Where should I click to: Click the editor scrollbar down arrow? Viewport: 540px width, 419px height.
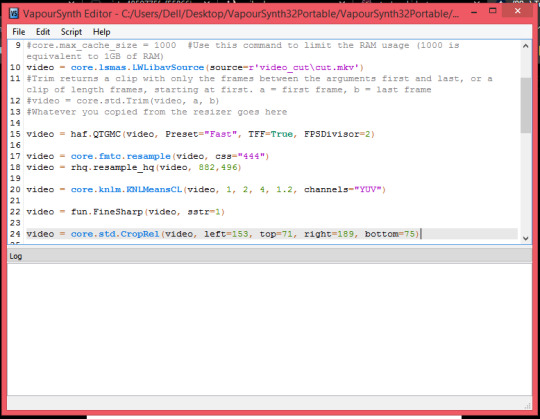click(x=526, y=238)
